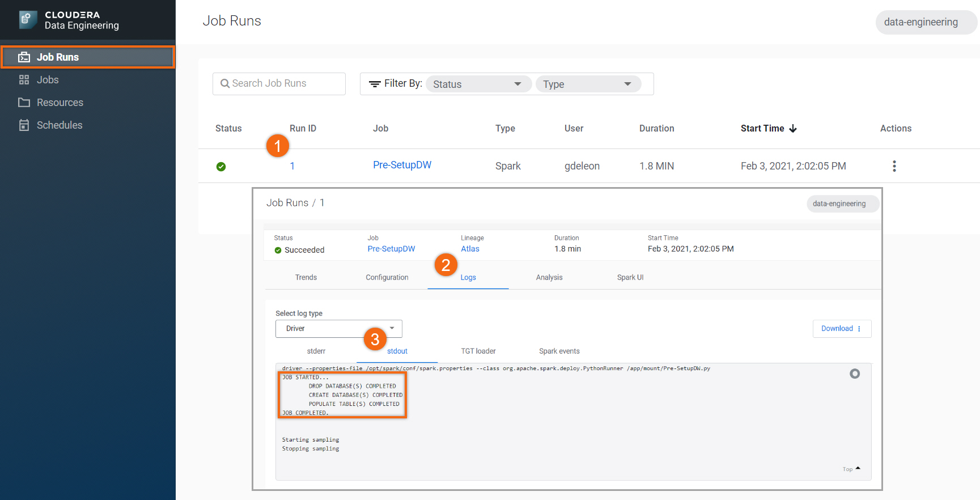Viewport: 980px width, 500px height.
Task: Click the DROP DATABASE(S) COMPLETED log line
Action: (352, 386)
